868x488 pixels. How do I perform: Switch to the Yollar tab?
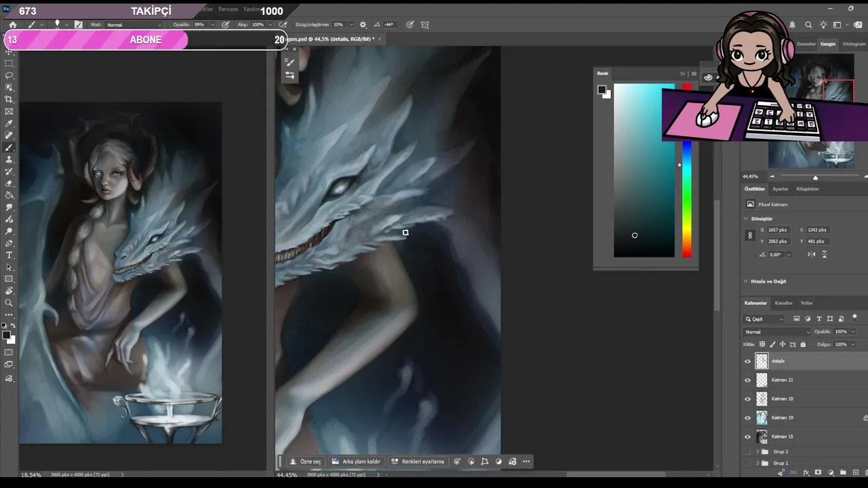click(x=806, y=303)
